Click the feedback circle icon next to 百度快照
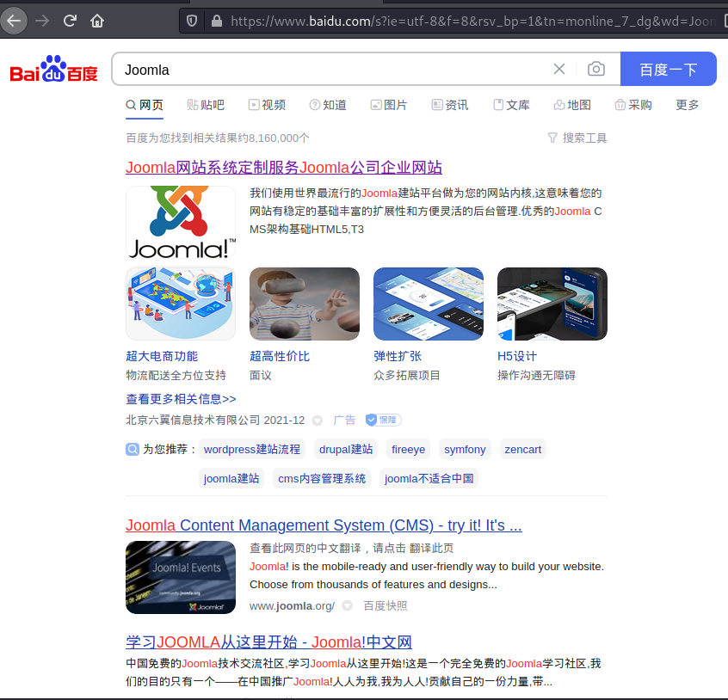This screenshot has height=700, width=728. 347,605
